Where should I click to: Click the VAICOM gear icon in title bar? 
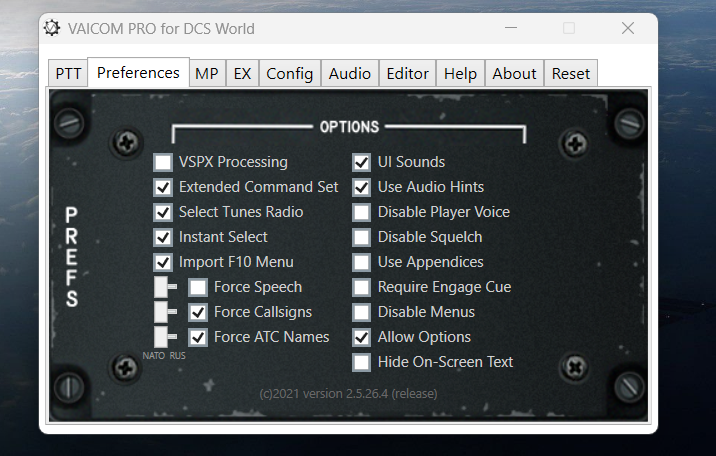pyautogui.click(x=52, y=28)
